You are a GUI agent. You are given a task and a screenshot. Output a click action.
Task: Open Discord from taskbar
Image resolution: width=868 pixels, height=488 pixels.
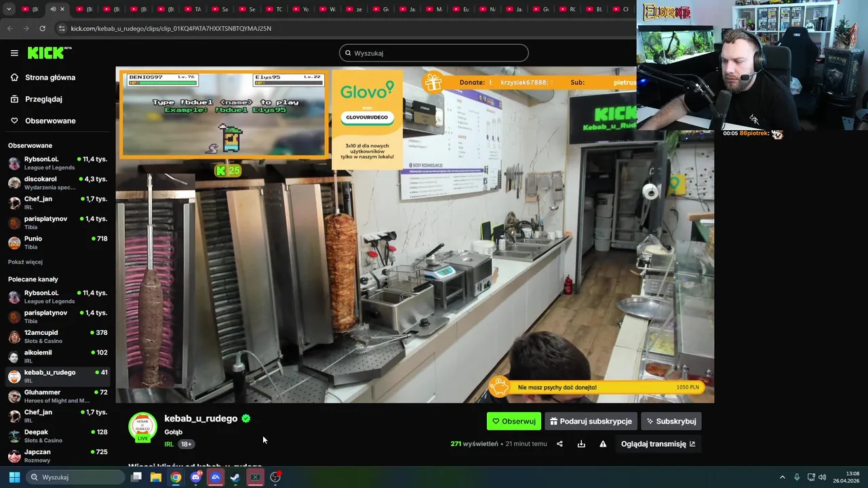pyautogui.click(x=196, y=477)
